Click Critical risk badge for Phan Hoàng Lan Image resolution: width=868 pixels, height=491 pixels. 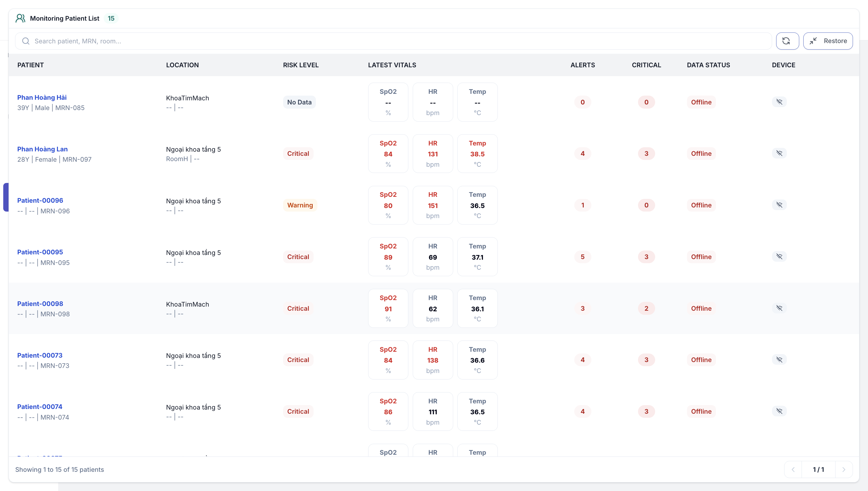298,153
